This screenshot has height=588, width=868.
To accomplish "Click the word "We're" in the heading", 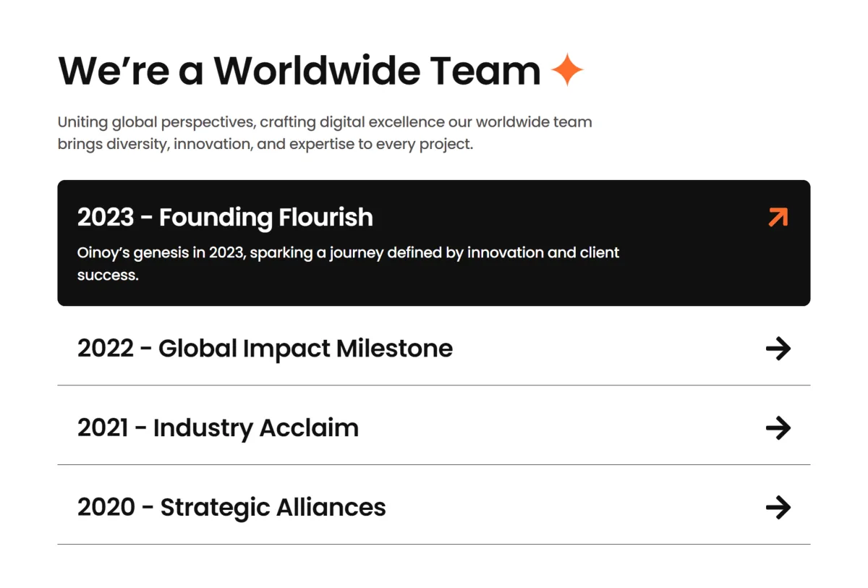I will pyautogui.click(x=114, y=70).
